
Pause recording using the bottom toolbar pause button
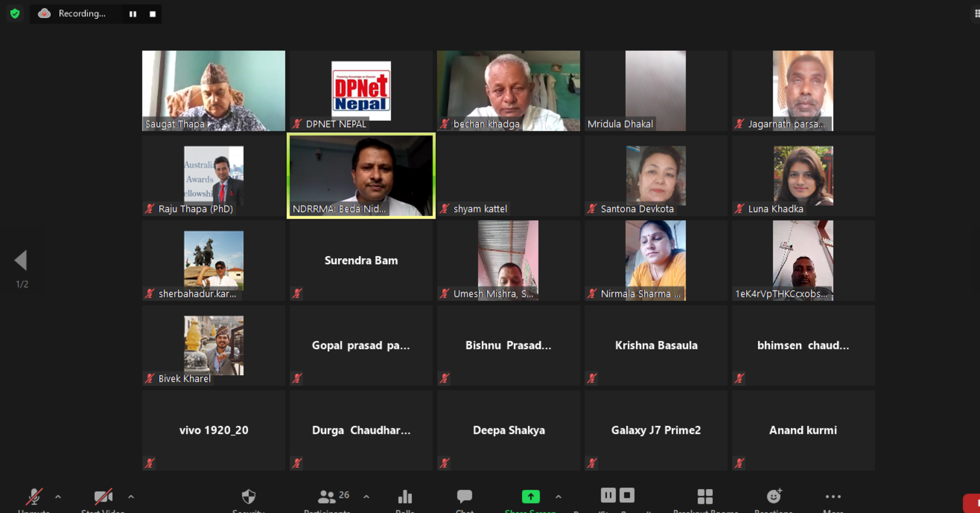click(608, 495)
